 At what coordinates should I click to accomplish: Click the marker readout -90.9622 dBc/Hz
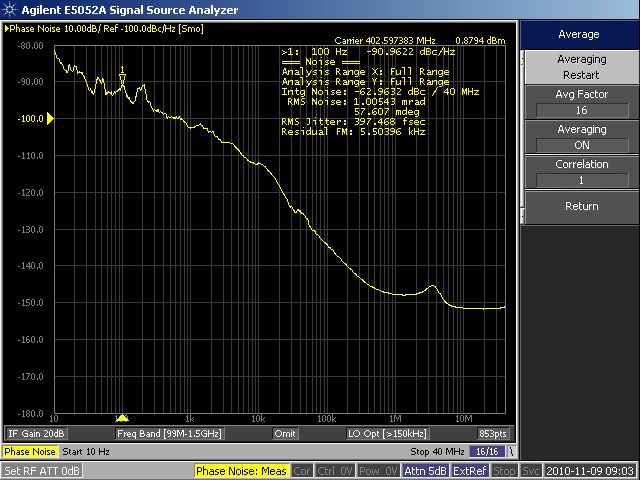pyautogui.click(x=410, y=52)
